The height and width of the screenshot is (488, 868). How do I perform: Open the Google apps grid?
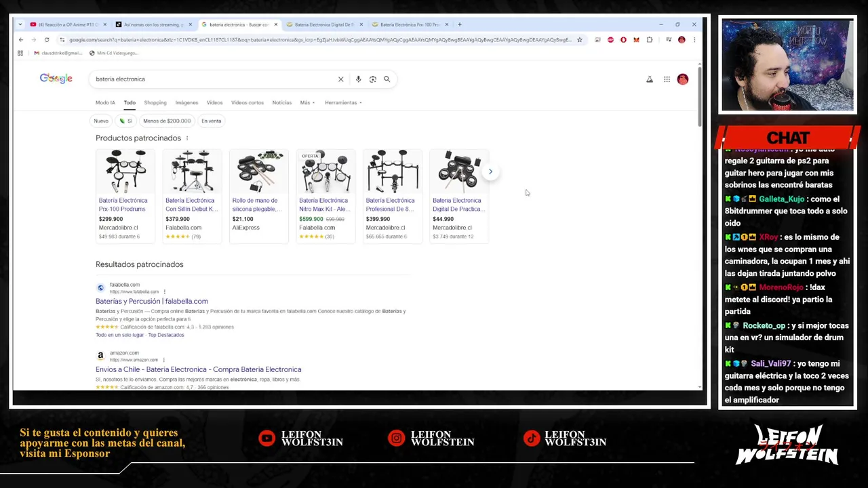pyautogui.click(x=667, y=79)
